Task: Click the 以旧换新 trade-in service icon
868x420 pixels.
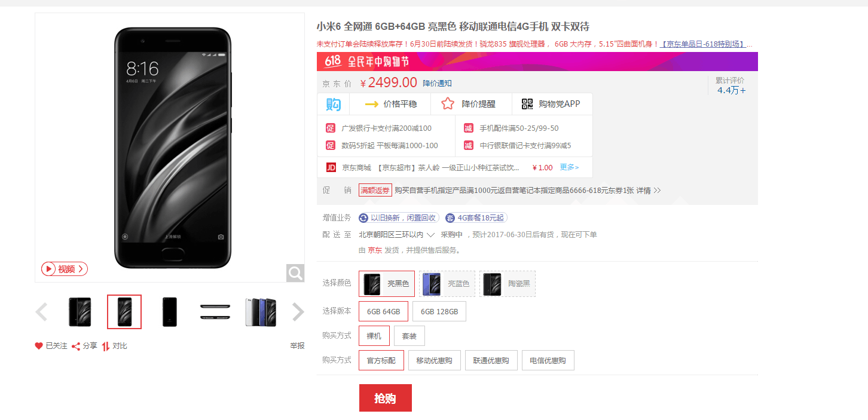Action: [363, 218]
